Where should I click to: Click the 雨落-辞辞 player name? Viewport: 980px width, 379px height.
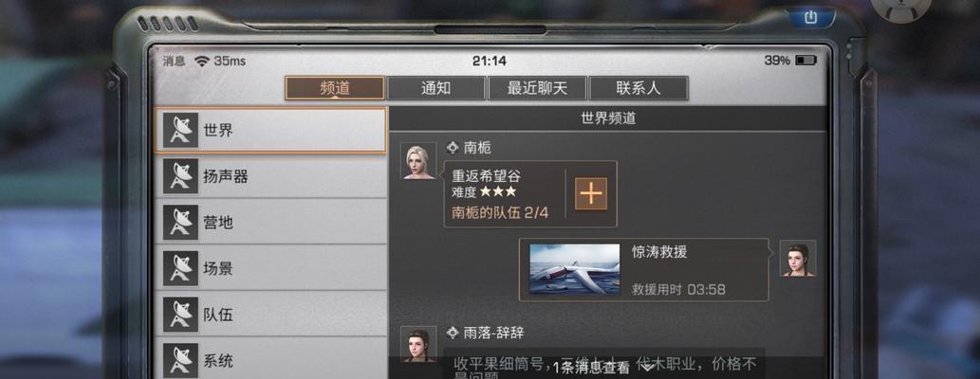pyautogui.click(x=493, y=333)
